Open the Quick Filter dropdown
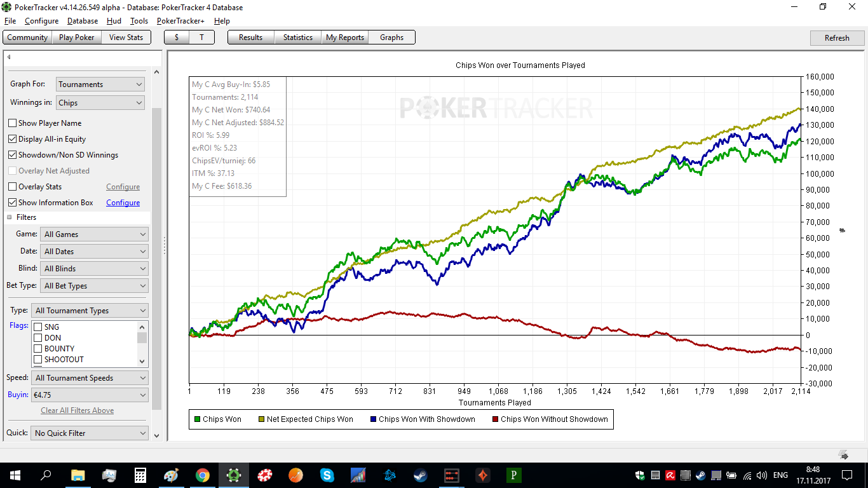868x488 pixels. [x=90, y=433]
